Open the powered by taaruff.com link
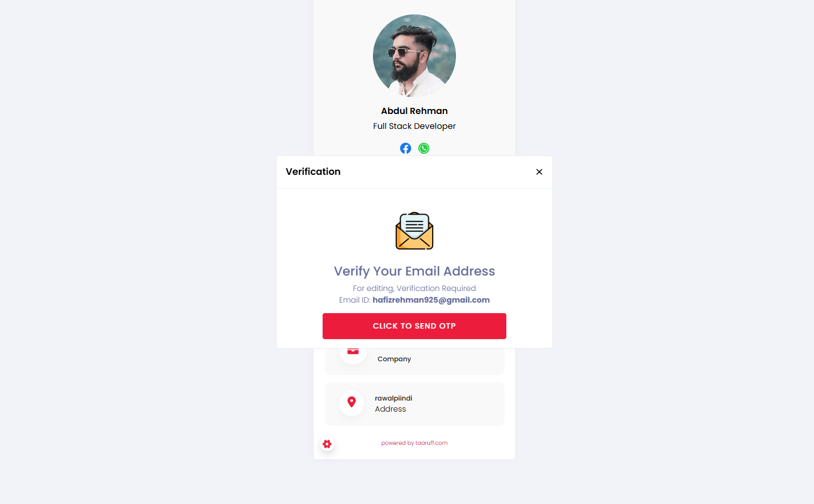 point(414,443)
